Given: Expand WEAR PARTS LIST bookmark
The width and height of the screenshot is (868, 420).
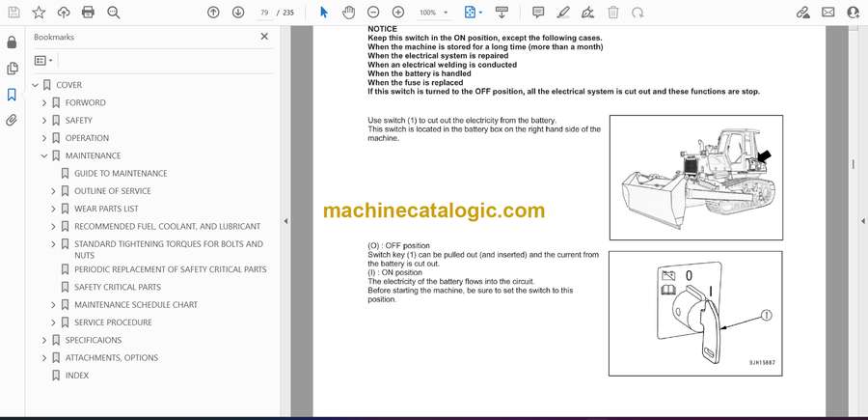Looking at the screenshot, I should (53, 209).
